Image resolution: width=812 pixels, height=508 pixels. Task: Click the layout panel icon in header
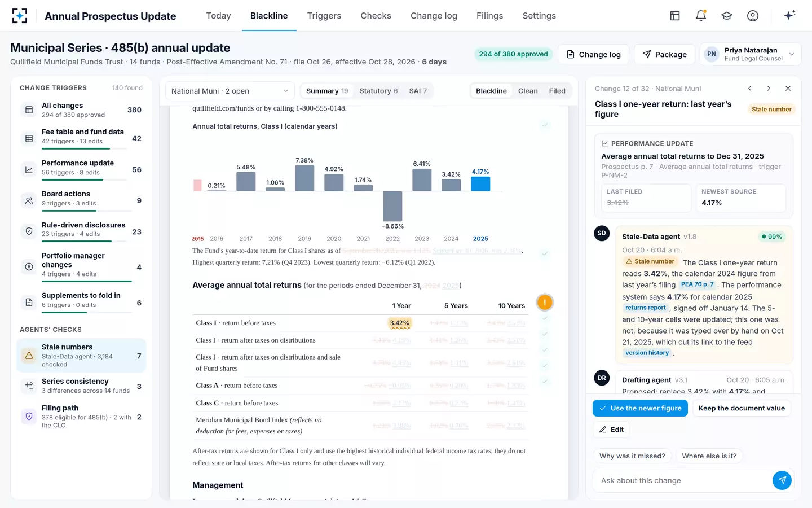tap(675, 16)
